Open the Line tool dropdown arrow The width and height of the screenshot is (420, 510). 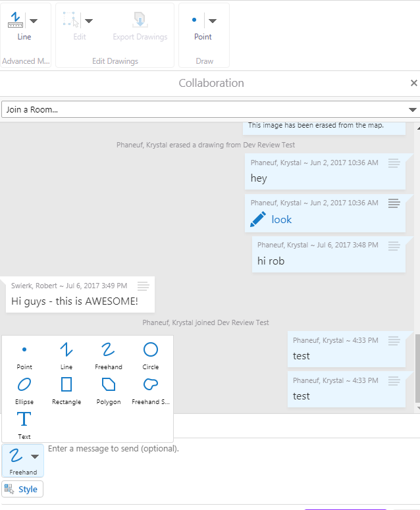(x=34, y=21)
